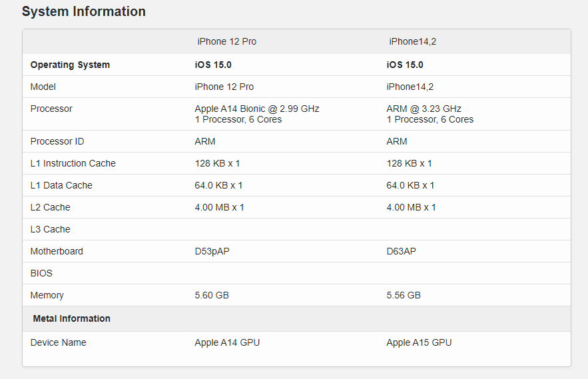The image size is (588, 379).
Task: Click the Apple A15 GPU device name
Action: (x=419, y=342)
